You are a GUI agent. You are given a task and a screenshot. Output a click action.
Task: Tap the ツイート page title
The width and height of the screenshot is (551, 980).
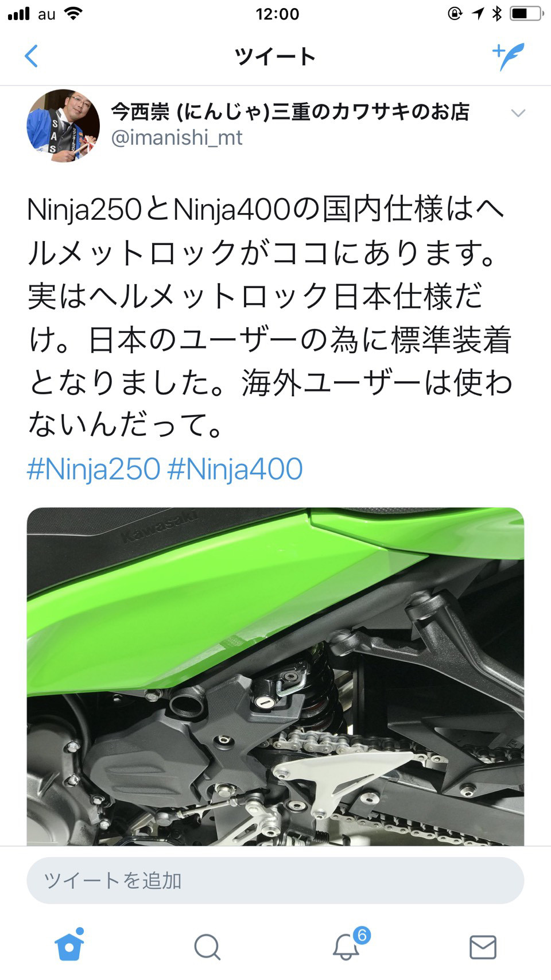[275, 56]
